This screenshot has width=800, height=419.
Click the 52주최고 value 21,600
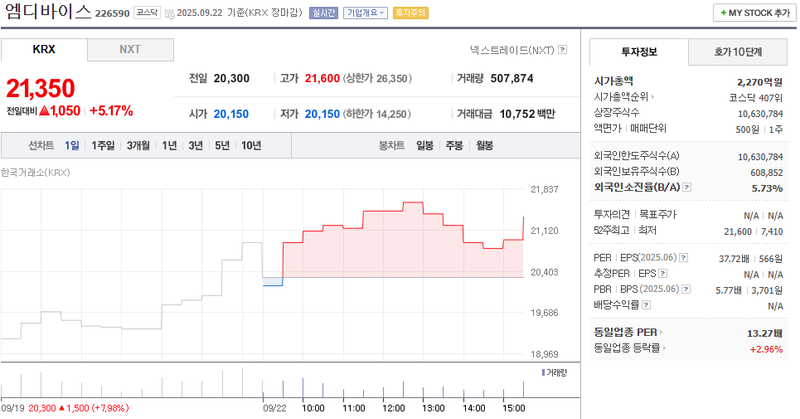point(738,232)
